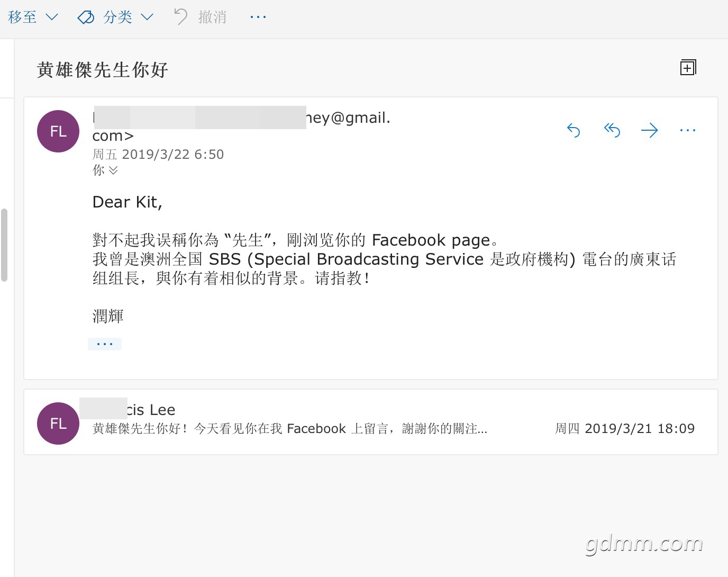728x577 pixels.
Task: Click the subject 黄雄傑先生你好 heading
Action: click(x=103, y=69)
